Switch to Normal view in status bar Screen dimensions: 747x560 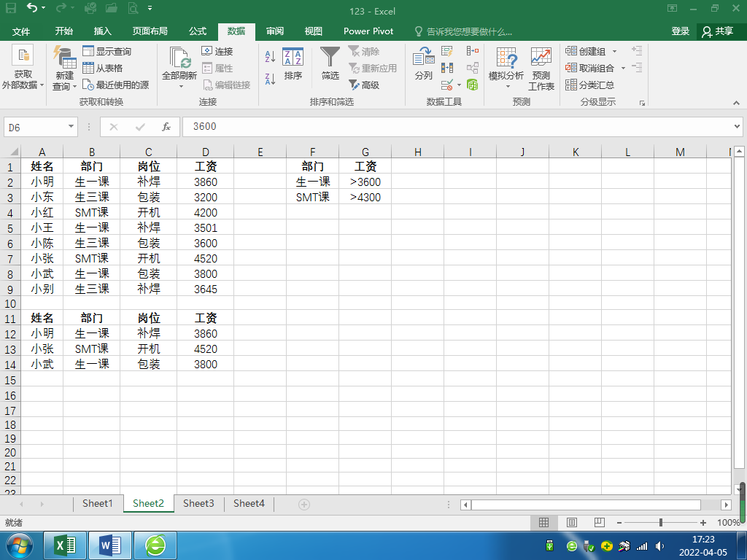[x=543, y=522]
